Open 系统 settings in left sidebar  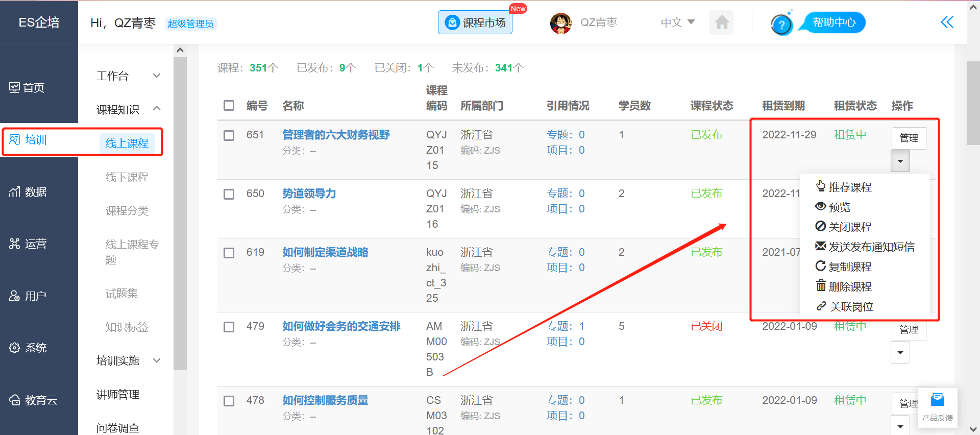(x=29, y=348)
